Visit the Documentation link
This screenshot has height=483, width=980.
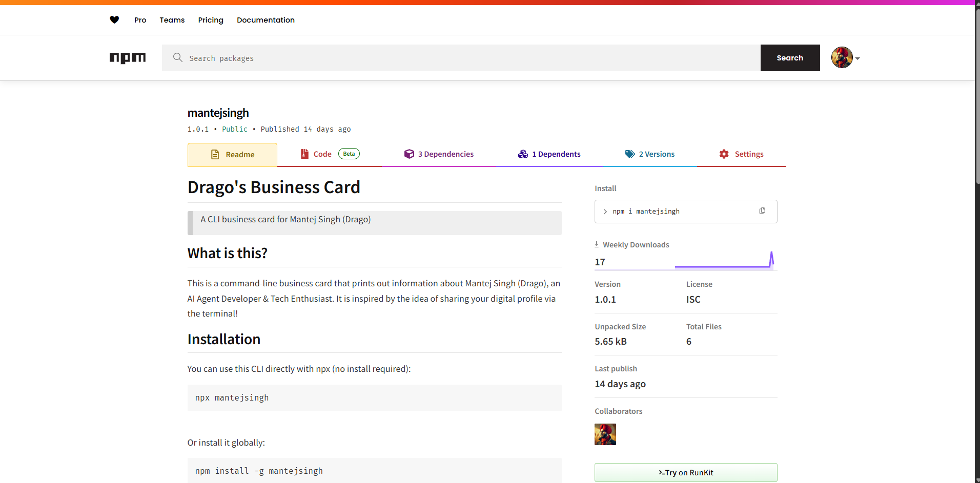(266, 20)
